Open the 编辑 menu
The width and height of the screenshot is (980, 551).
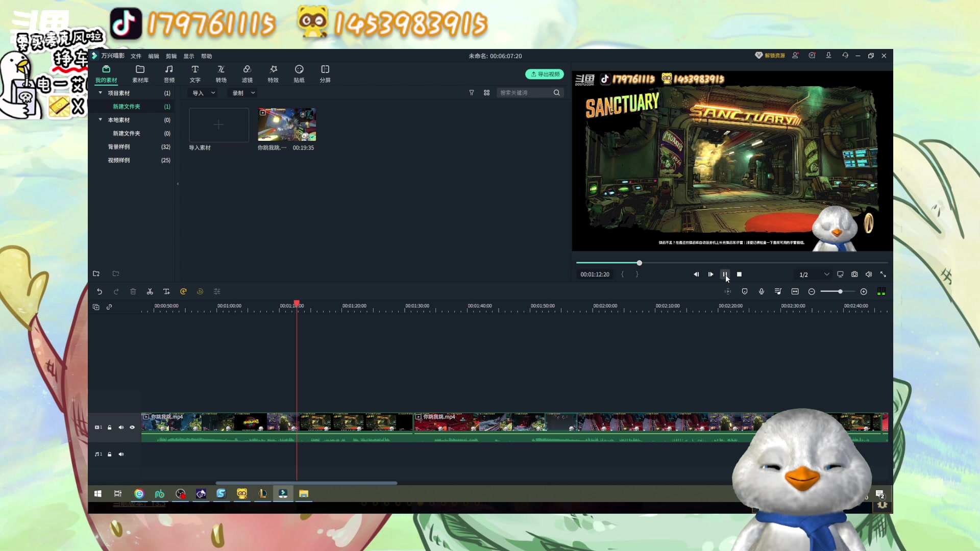[154, 56]
